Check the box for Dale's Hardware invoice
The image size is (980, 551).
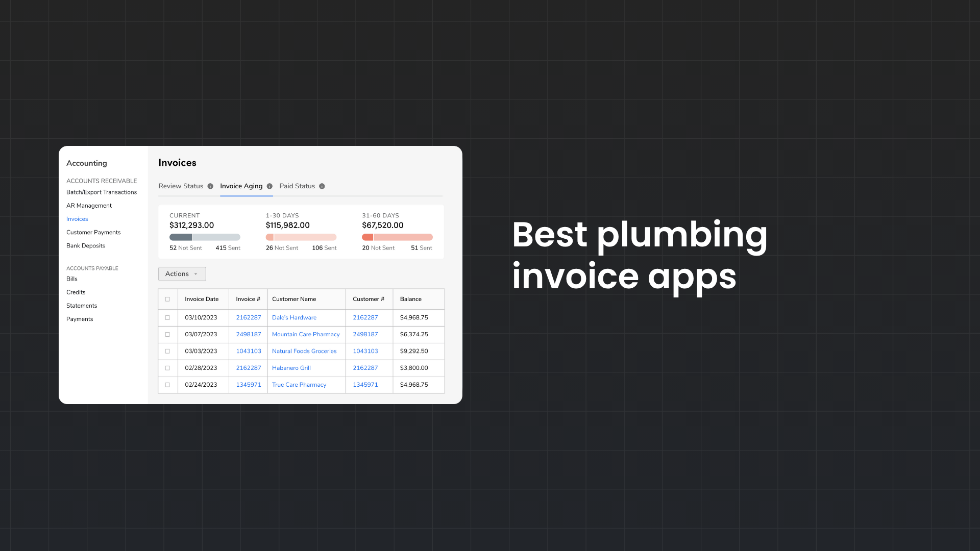tap(167, 317)
